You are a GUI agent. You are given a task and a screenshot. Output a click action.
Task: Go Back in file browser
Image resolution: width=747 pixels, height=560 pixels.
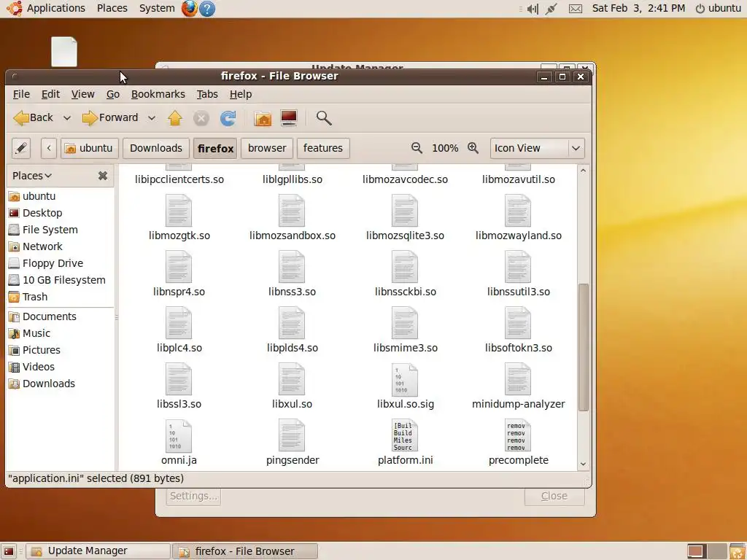[x=34, y=117]
